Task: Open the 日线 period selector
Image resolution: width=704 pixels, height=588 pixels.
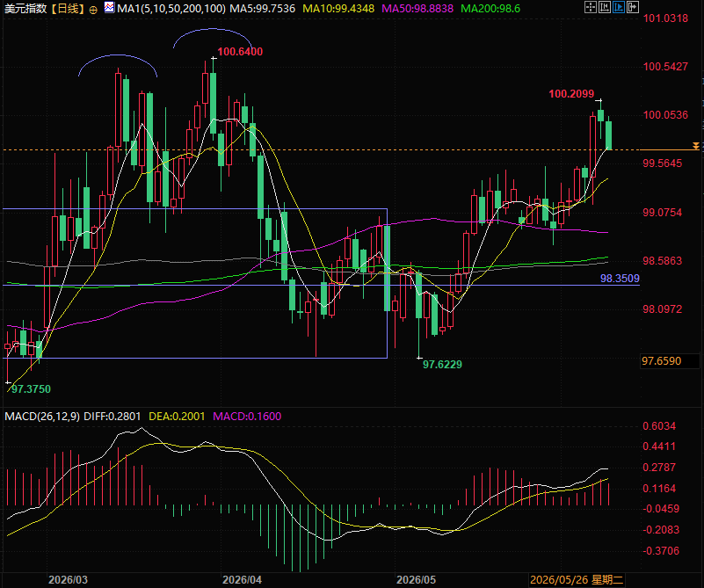Action: [x=68, y=9]
